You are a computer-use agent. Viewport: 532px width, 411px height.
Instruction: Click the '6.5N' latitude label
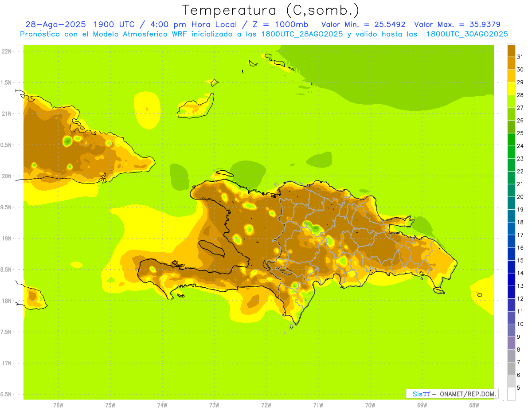click(6, 394)
